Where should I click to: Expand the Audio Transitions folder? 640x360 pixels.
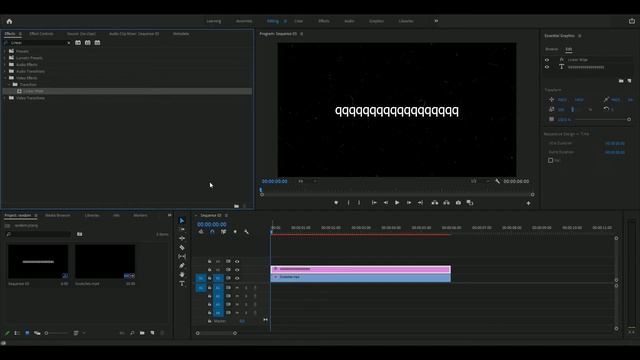click(x=5, y=71)
